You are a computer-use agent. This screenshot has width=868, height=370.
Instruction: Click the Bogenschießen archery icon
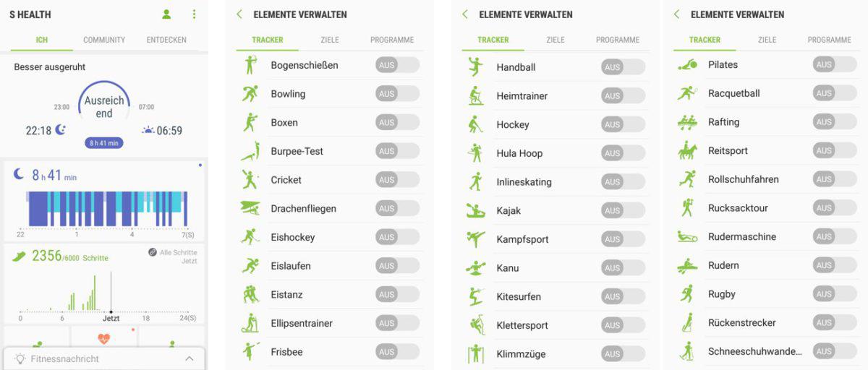(x=250, y=65)
